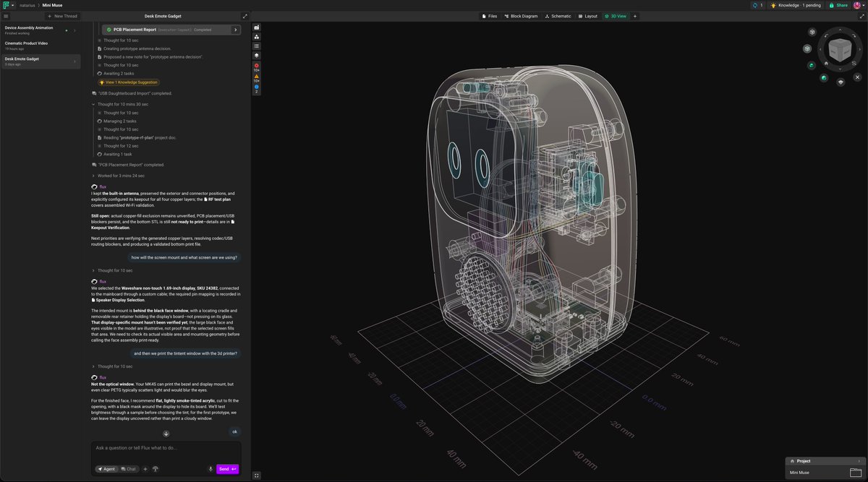
Task: Open the Cinematic Product Video thread
Action: click(40, 45)
